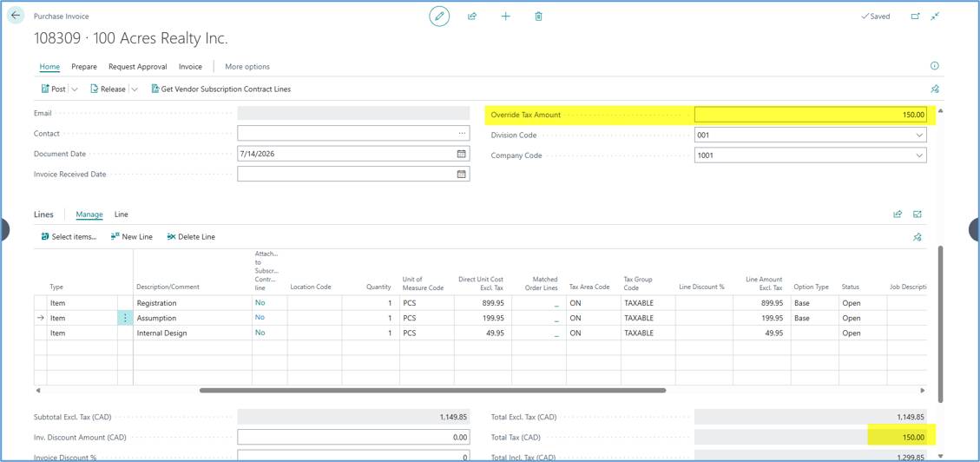Click the Contact field ellipsis lookup
This screenshot has width=980, height=462.
tap(462, 133)
